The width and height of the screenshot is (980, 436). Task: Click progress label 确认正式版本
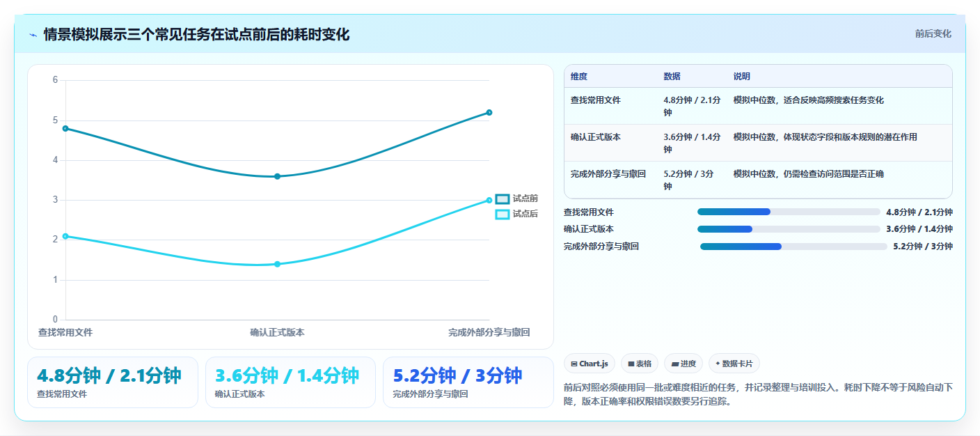click(x=589, y=228)
